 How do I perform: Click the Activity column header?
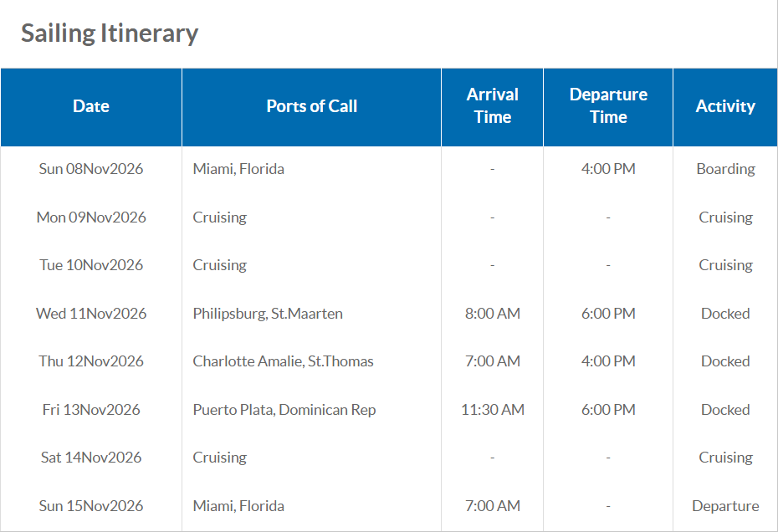click(x=725, y=106)
